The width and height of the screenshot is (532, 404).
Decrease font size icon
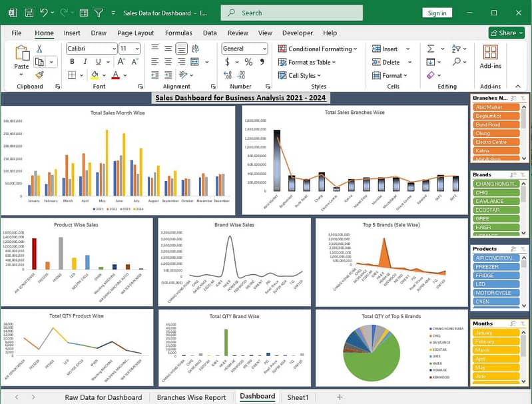click(x=134, y=62)
